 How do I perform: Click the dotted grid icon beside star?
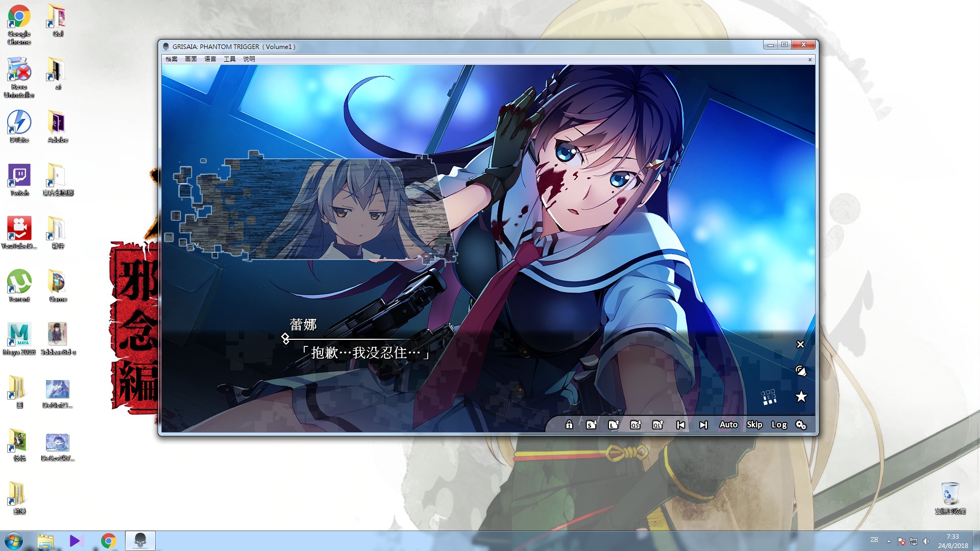tap(769, 397)
